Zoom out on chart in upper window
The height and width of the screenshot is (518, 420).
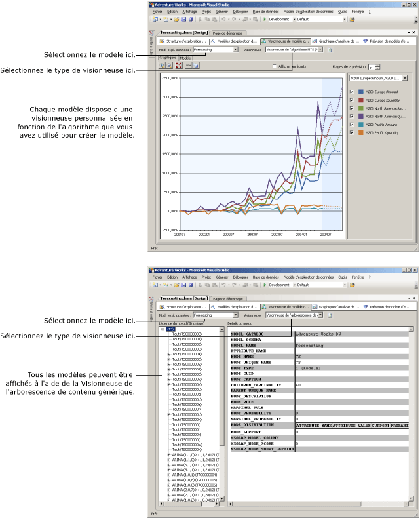169,66
